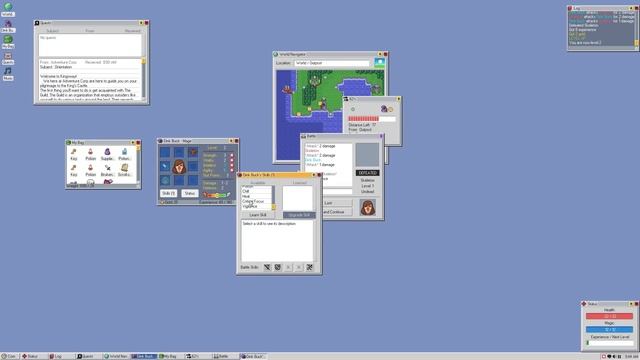Click the Loot button in Battle window
The width and height of the screenshot is (640, 360).
pos(337,203)
